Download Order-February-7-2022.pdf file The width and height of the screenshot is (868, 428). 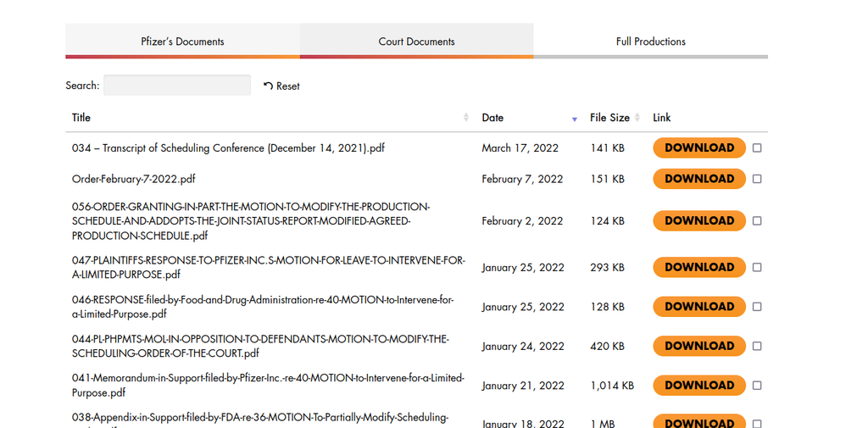[x=698, y=179]
